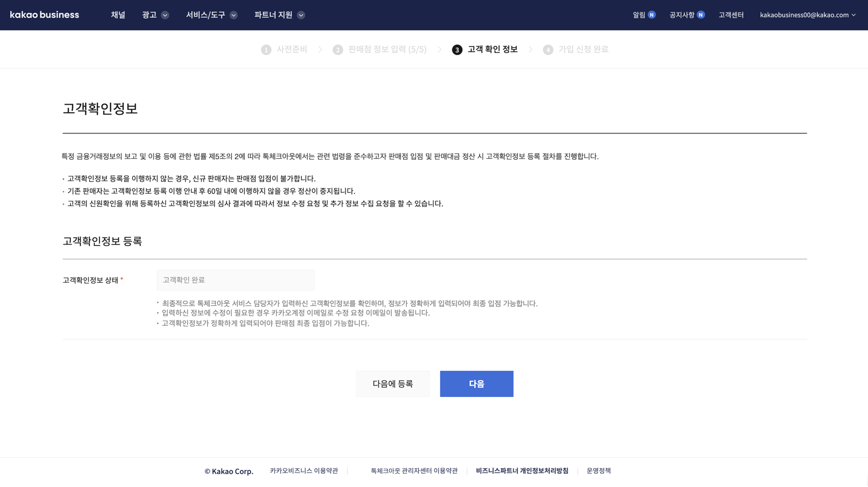The height and width of the screenshot is (487, 868).
Task: Click the 고객확인정보 상태 input field
Action: (x=235, y=280)
